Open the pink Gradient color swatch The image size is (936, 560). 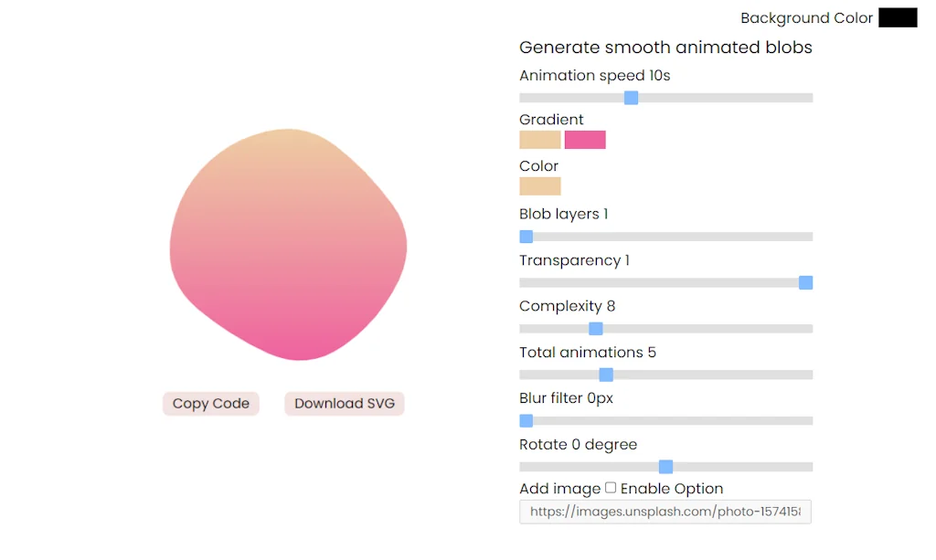tap(585, 140)
